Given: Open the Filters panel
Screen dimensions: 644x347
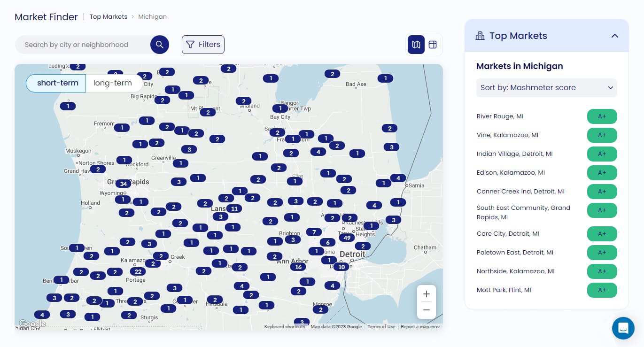Looking at the screenshot, I should (x=203, y=45).
